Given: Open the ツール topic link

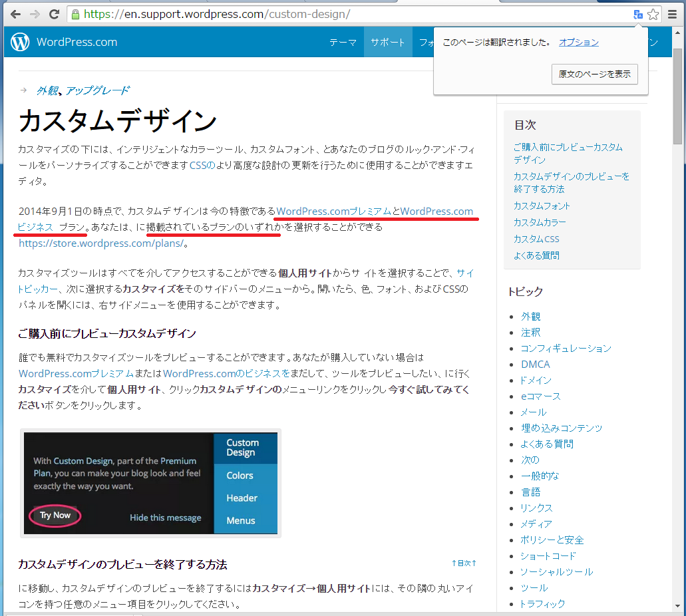Looking at the screenshot, I should pyautogui.click(x=534, y=588).
